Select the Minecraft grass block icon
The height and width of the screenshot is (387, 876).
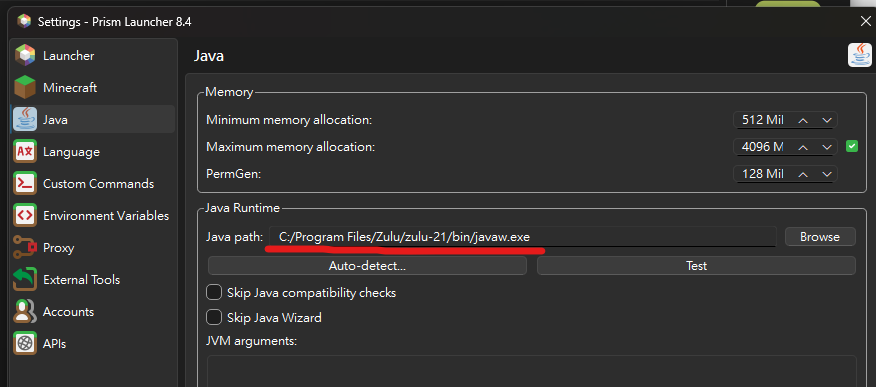click(25, 88)
